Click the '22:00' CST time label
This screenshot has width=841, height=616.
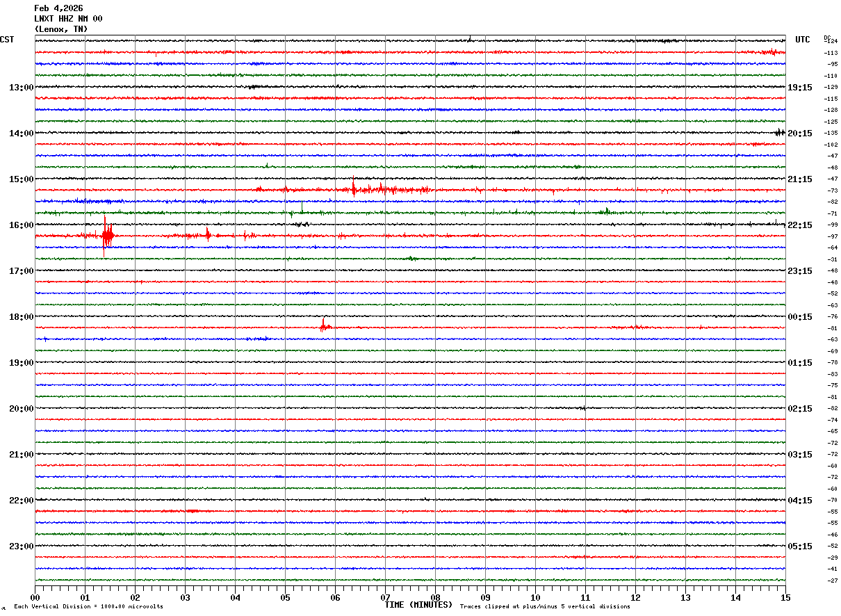click(x=21, y=501)
